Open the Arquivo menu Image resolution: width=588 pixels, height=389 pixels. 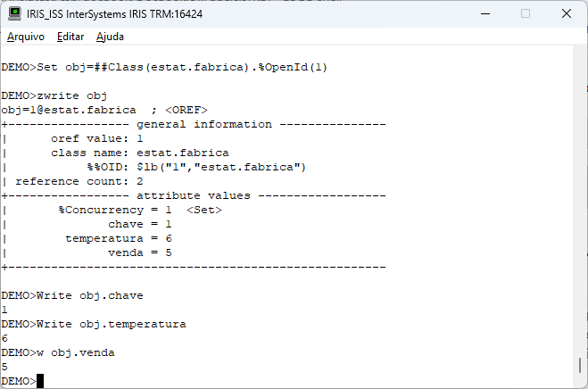click(25, 37)
